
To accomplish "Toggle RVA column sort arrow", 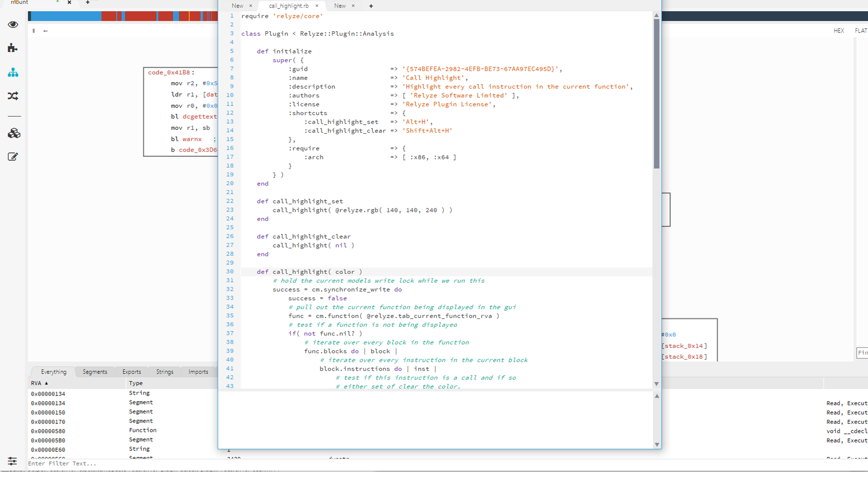I will [46, 383].
